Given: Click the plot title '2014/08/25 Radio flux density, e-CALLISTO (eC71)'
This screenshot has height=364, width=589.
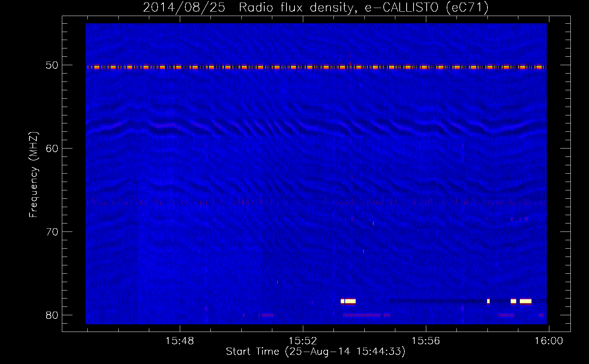Looking at the screenshot, I should (x=316, y=7).
